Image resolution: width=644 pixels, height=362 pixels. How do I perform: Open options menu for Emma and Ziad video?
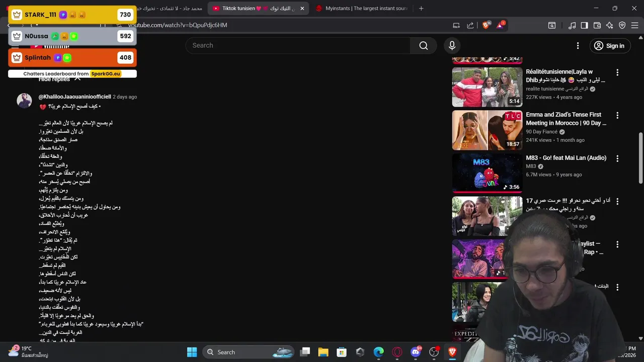click(617, 115)
